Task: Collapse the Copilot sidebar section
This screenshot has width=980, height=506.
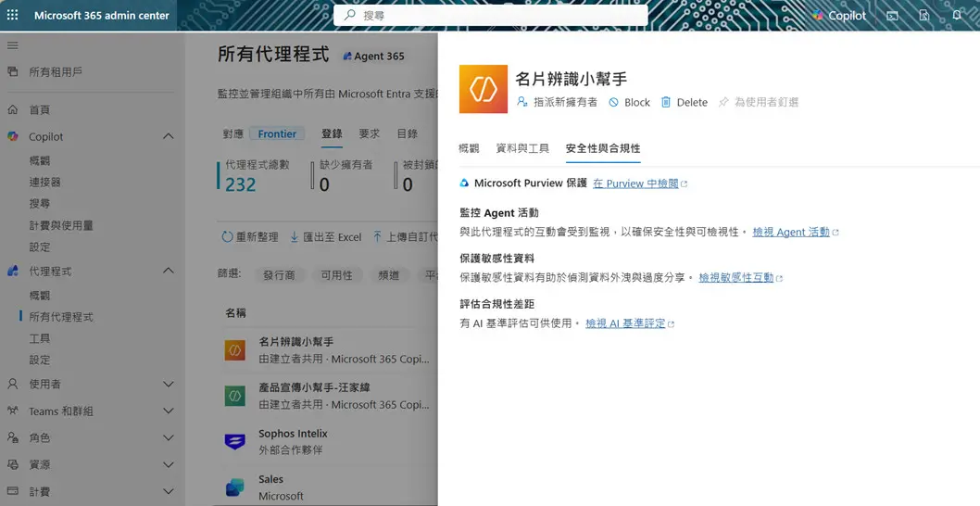Action: tap(169, 136)
